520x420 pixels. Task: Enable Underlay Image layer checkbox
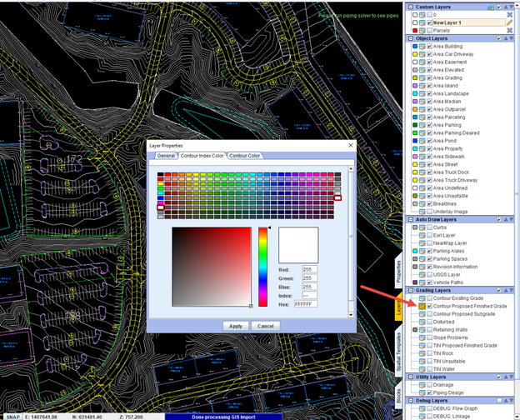[429, 212]
